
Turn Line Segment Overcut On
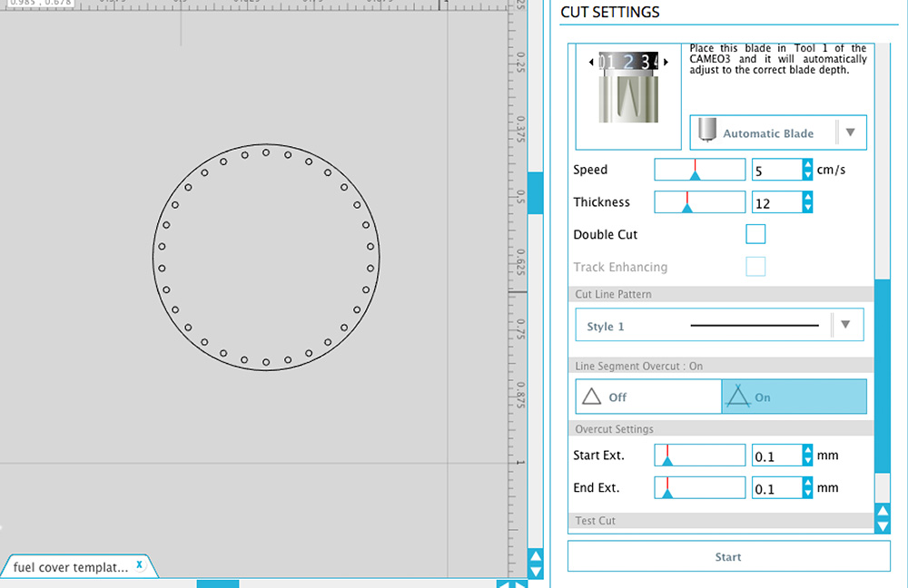(x=794, y=397)
